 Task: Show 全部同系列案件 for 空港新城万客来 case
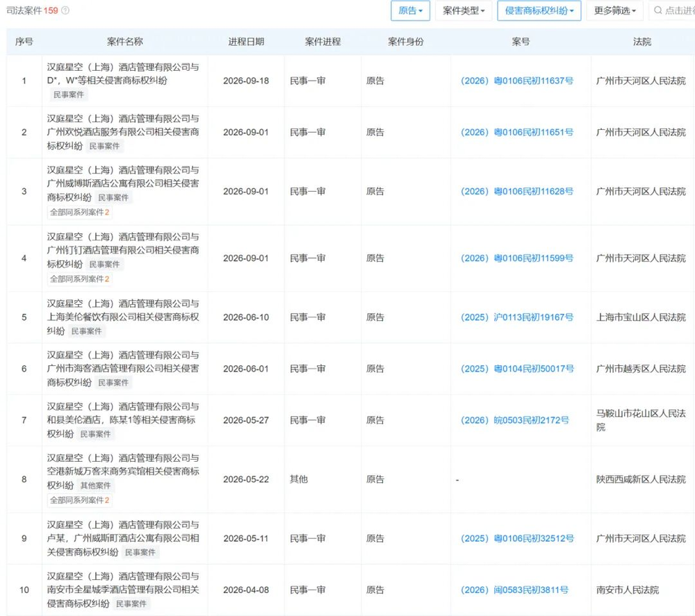coord(79,500)
